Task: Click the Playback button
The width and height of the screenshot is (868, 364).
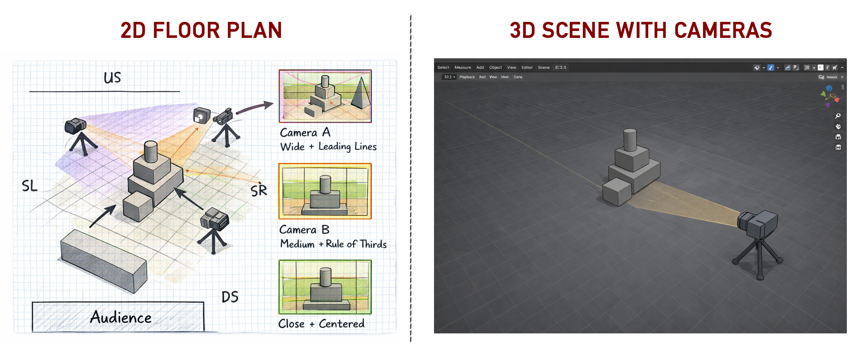Action: 467,77
